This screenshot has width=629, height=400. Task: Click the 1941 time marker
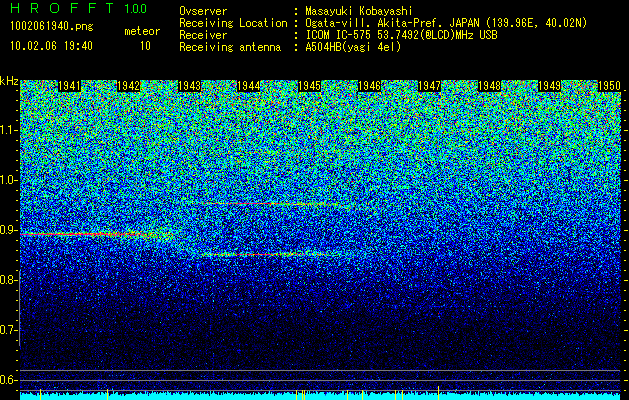(x=69, y=86)
